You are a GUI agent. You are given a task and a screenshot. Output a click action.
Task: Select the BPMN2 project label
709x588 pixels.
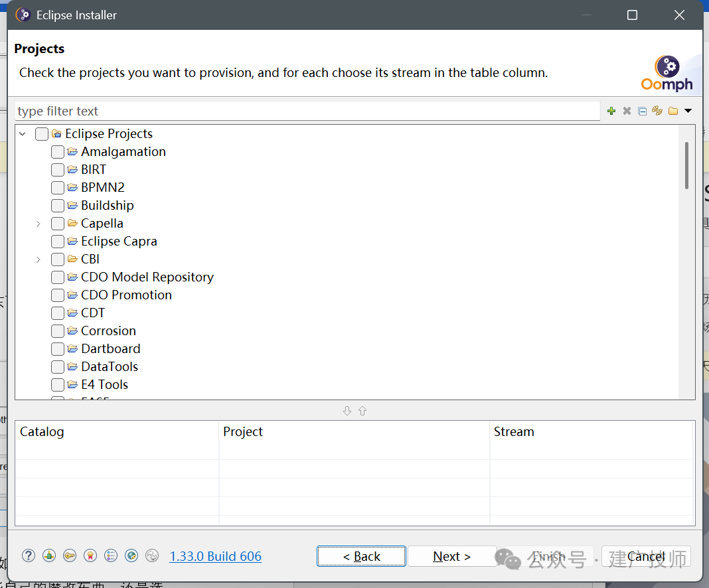coord(103,188)
